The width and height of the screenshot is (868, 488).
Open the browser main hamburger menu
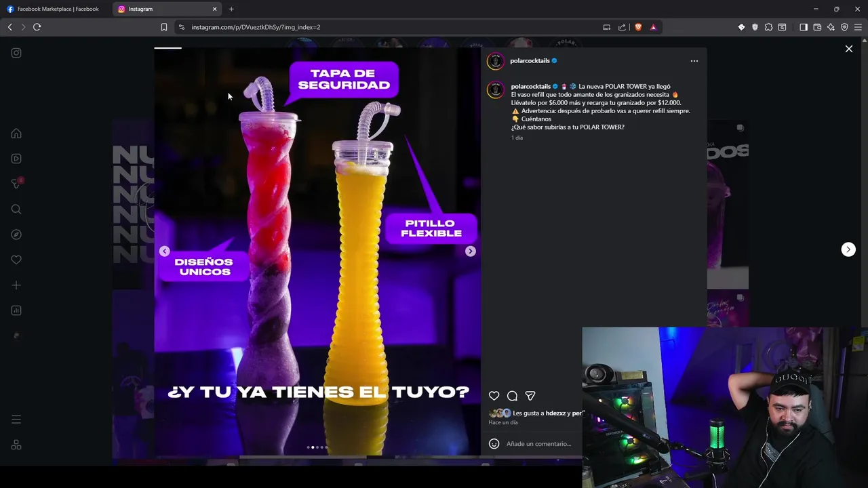coord(858,27)
